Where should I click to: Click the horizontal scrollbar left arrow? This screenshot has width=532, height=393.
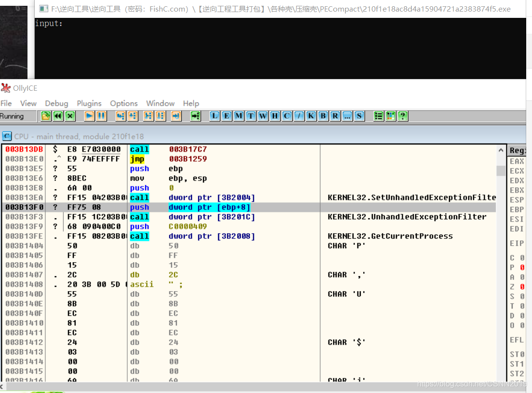click(x=2, y=387)
